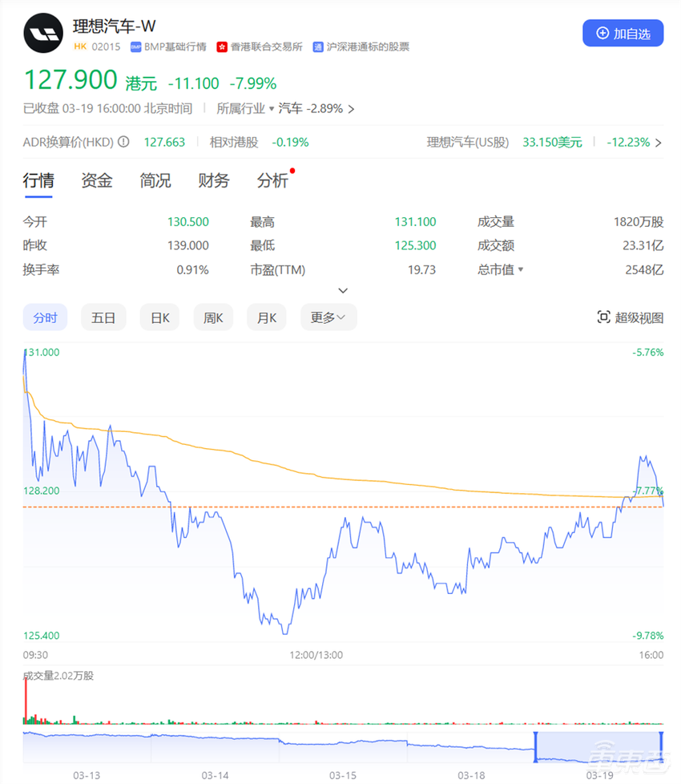Screen dimensions: 681x784
Task: Open the 资金 tab
Action: 96,181
